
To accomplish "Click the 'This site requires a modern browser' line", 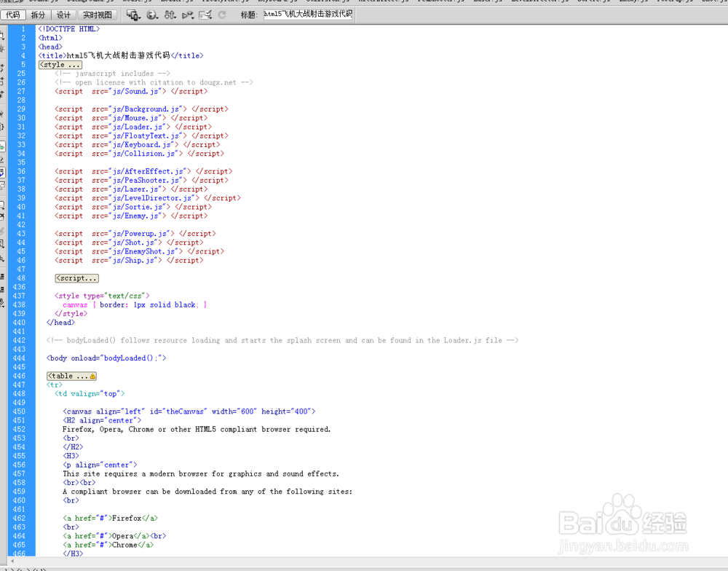I will [x=201, y=474].
